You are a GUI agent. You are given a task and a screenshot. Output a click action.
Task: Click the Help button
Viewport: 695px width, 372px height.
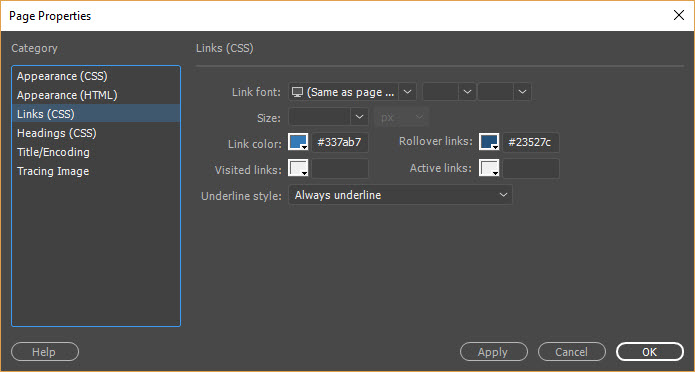(x=45, y=352)
